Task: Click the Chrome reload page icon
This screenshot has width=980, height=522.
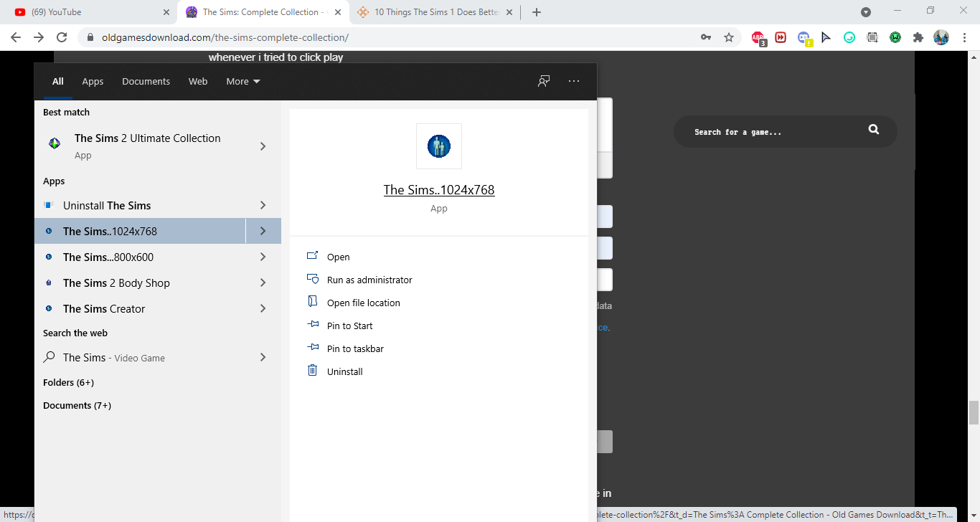Action: [62, 37]
